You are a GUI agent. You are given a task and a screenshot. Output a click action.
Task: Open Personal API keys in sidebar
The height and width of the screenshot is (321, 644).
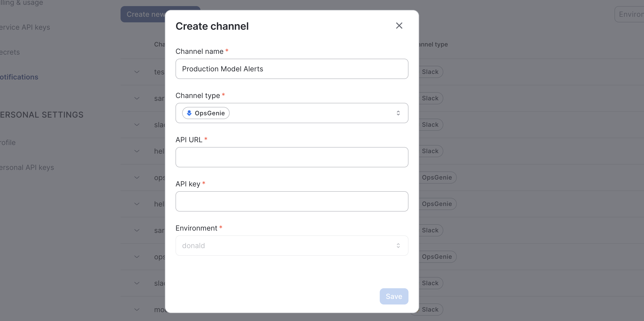[x=27, y=168]
